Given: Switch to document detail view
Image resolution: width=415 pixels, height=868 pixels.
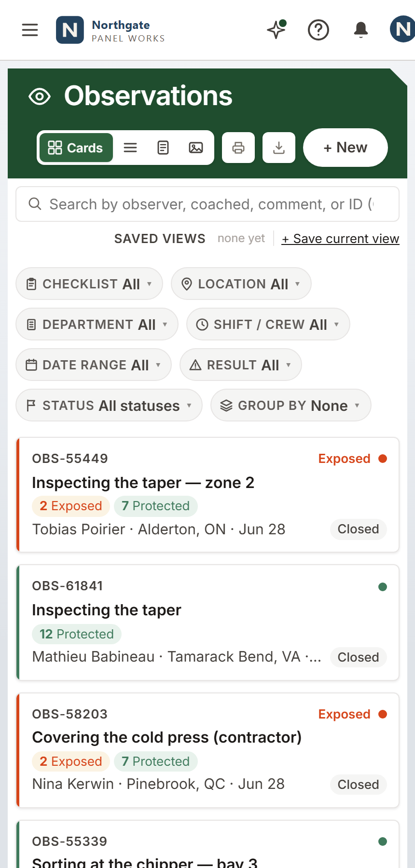Looking at the screenshot, I should point(163,148).
